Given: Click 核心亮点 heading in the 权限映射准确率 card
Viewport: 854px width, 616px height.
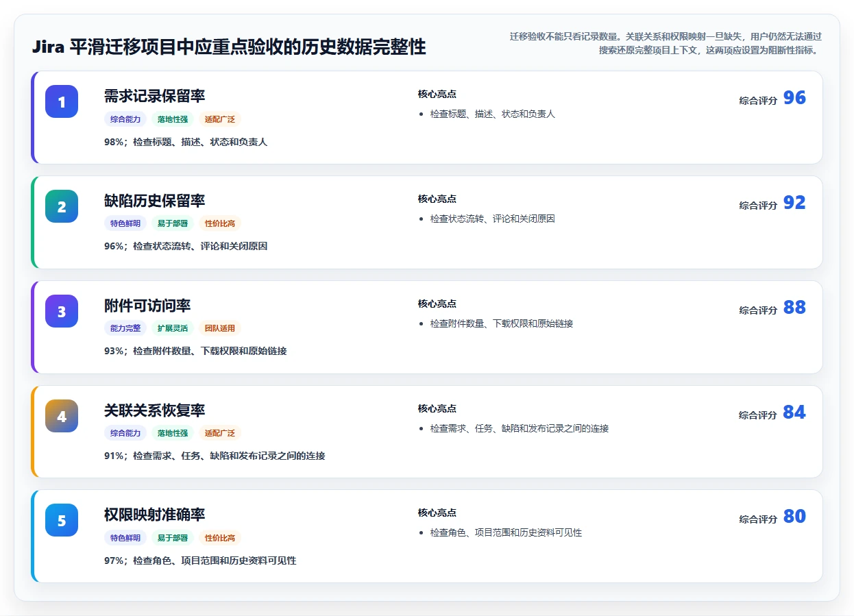Looking at the screenshot, I should coord(437,513).
